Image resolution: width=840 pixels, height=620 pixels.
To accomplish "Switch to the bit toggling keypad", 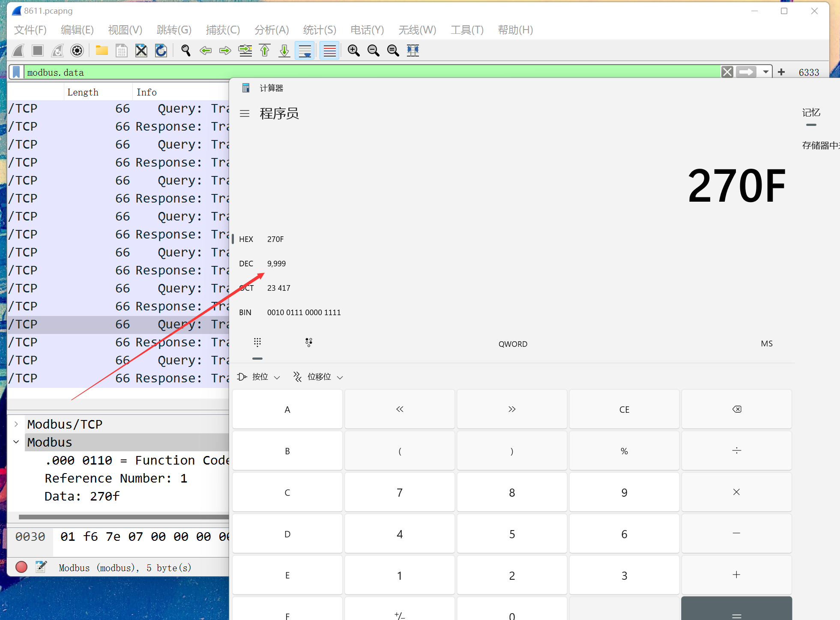I will pos(308,343).
